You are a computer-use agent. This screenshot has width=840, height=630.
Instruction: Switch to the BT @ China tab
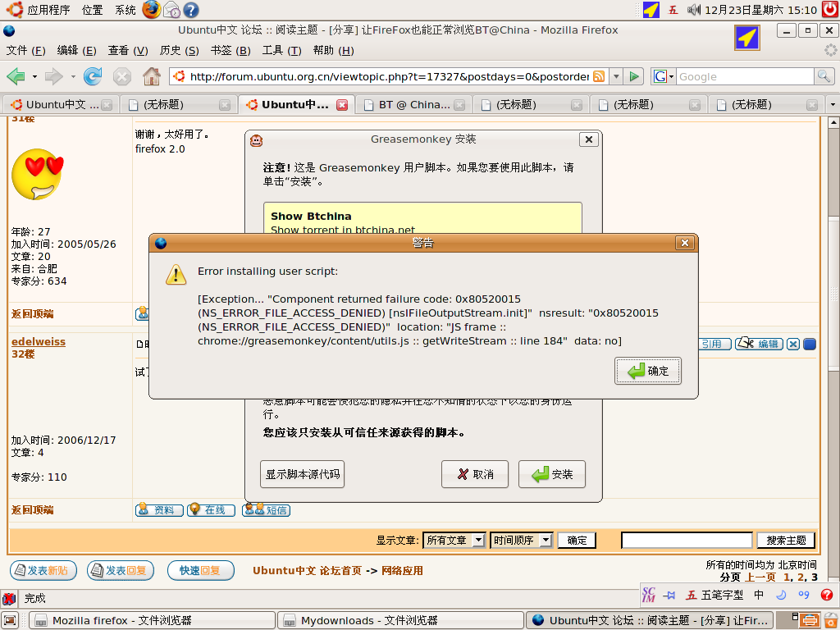click(413, 104)
